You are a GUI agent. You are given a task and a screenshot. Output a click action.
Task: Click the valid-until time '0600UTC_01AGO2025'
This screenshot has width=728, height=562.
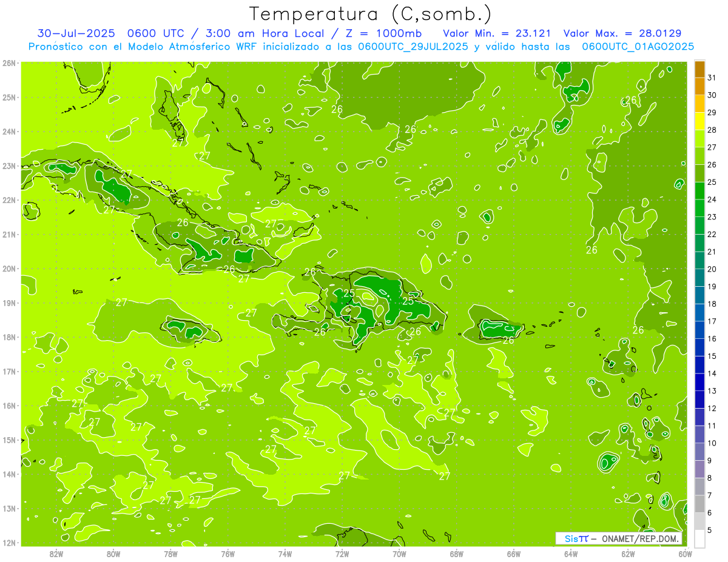tap(638, 46)
